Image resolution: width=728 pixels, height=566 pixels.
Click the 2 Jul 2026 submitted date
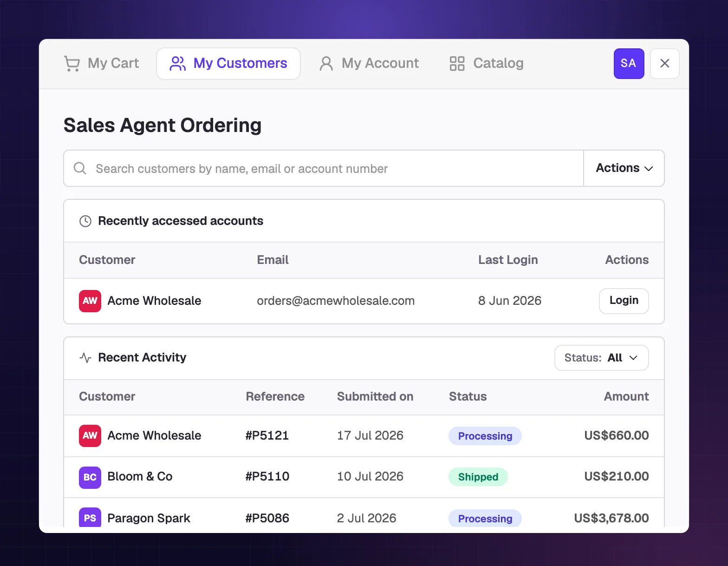tap(367, 518)
